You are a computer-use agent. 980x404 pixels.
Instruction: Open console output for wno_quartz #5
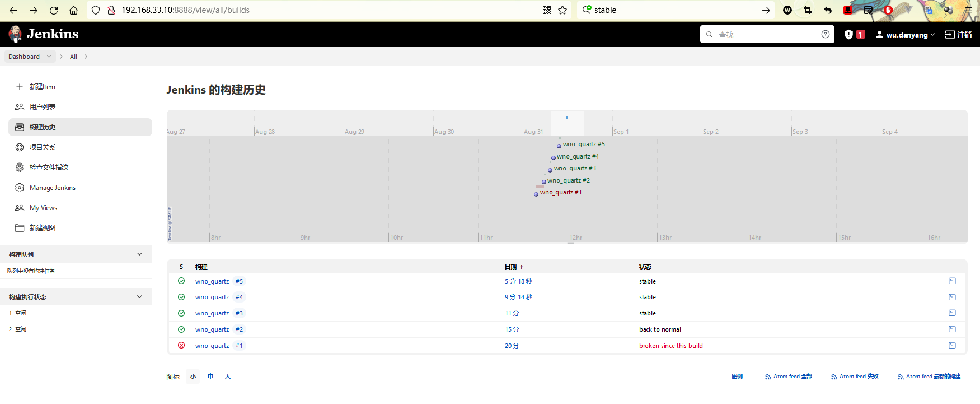tap(952, 281)
